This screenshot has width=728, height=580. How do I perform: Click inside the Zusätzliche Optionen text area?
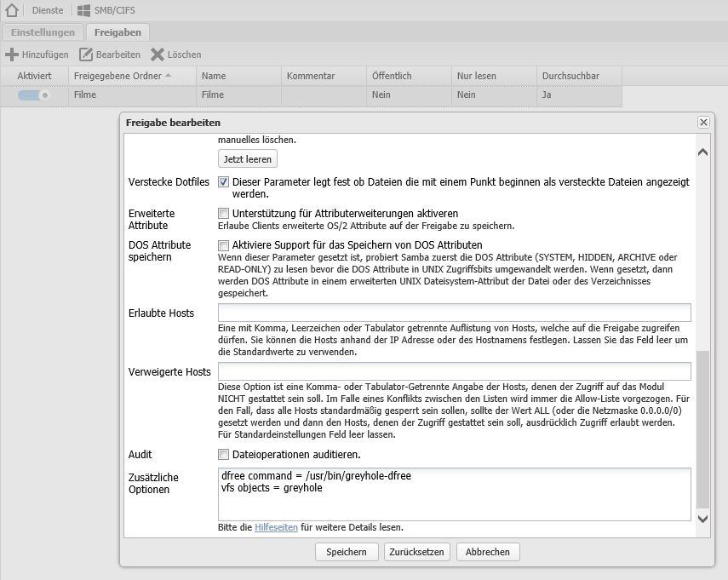[454, 495]
